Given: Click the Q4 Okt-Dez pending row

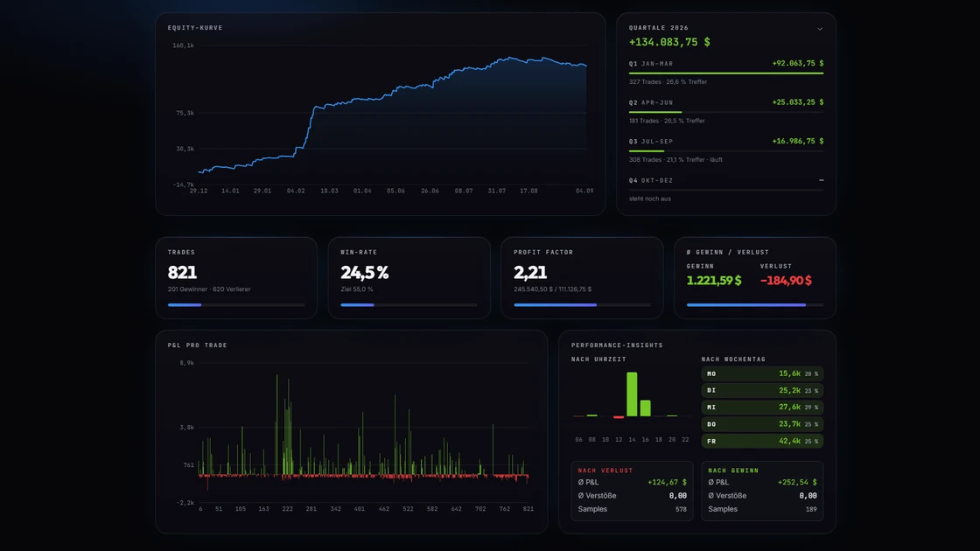Looking at the screenshot, I should tap(725, 189).
